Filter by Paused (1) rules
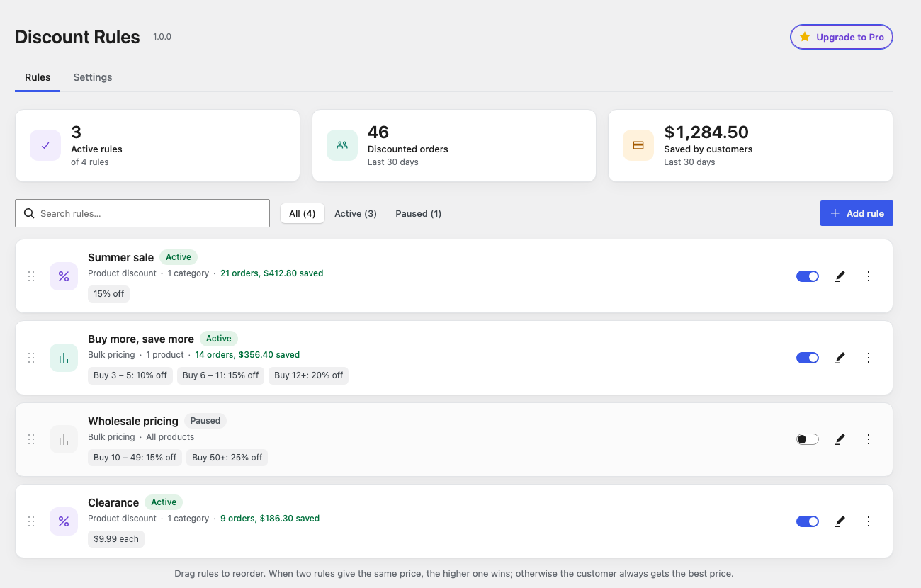 tap(418, 213)
